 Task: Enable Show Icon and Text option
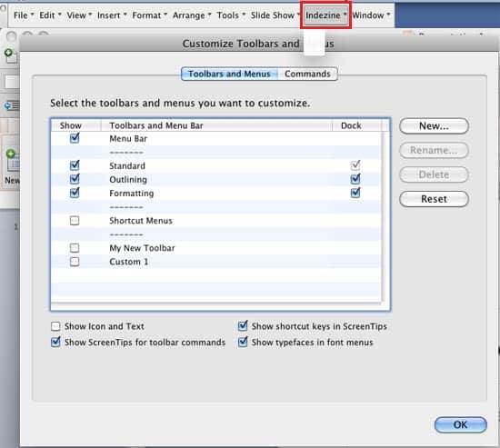click(55, 326)
